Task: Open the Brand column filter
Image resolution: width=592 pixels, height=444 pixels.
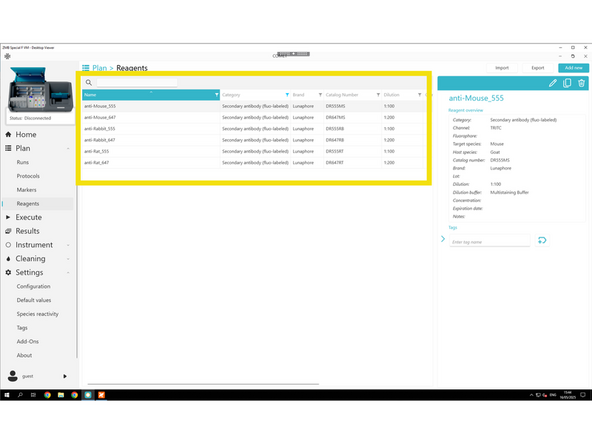Action: tap(320, 95)
